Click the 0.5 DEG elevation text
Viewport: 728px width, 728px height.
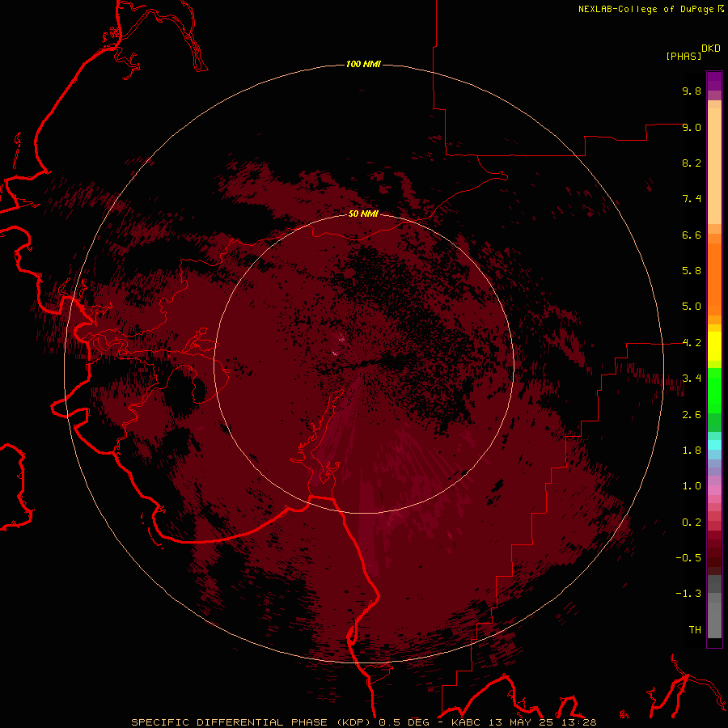click(405, 722)
